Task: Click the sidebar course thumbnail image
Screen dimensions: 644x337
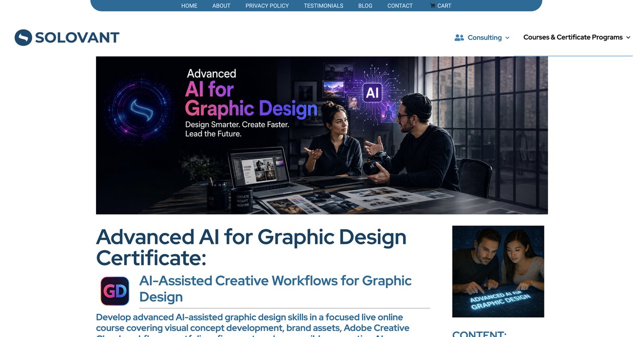Action: [498, 272]
